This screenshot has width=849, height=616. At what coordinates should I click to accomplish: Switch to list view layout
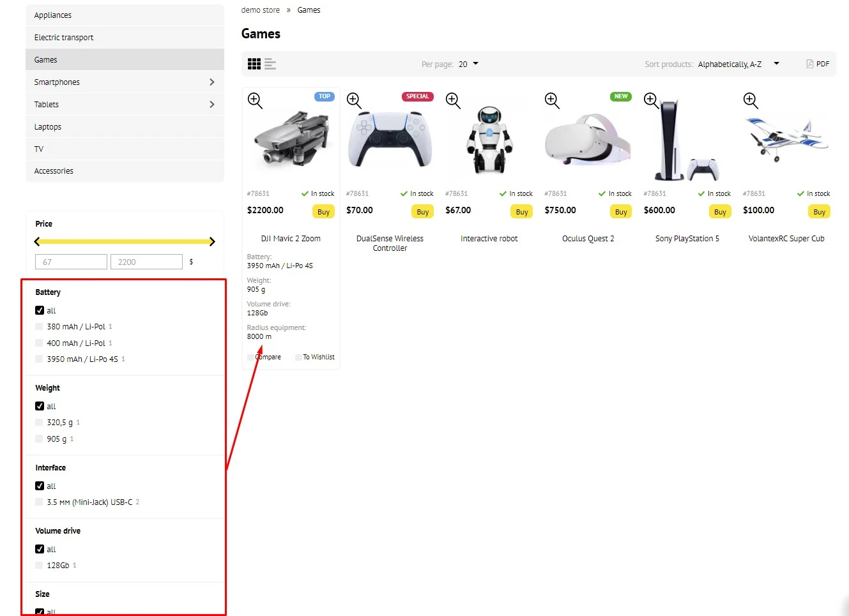(x=270, y=63)
